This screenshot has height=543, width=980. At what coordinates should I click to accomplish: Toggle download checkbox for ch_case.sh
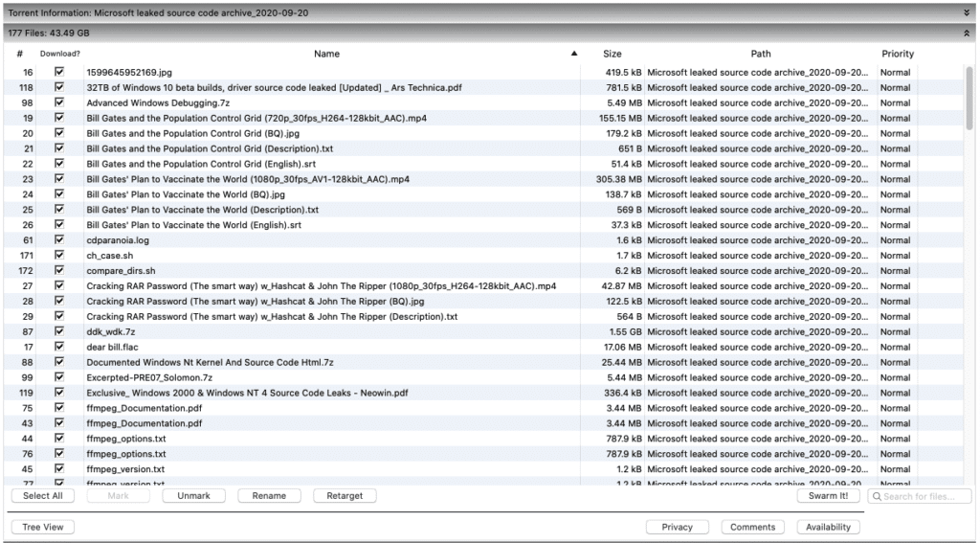59,256
